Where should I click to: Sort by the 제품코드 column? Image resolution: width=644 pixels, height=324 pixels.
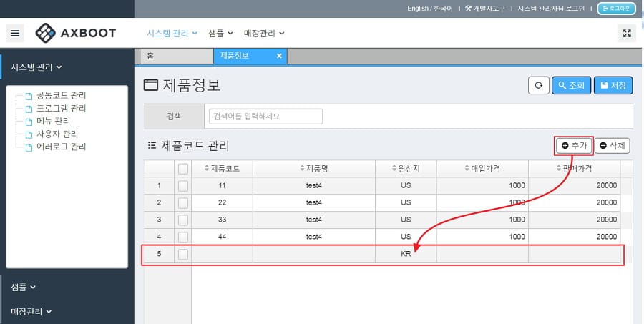point(223,168)
